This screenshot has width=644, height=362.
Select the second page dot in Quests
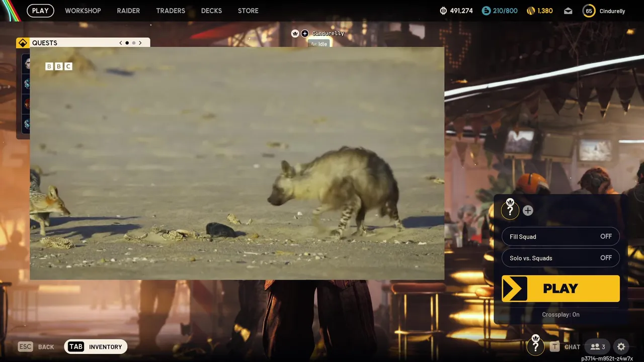pos(134,43)
